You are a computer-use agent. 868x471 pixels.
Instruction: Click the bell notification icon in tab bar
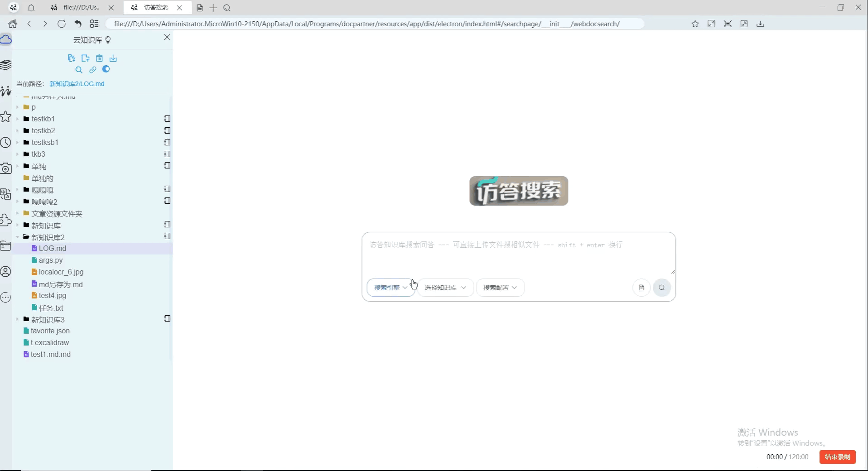(31, 8)
